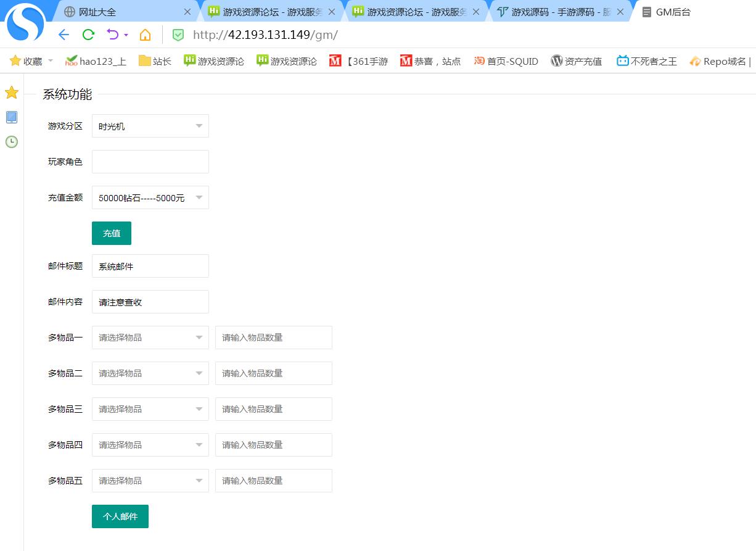Open favorites star icon in sidebar
Viewport: 756px width, 551px height.
pos(12,93)
